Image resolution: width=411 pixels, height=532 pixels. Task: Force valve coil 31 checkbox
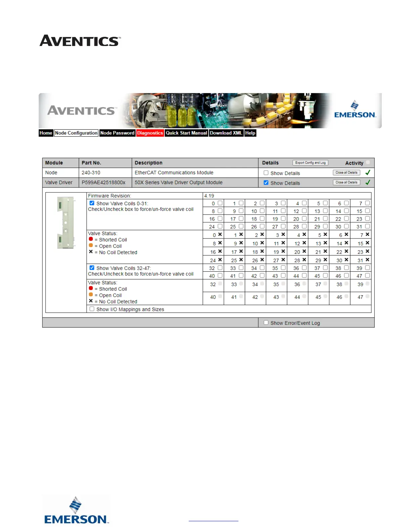click(x=367, y=226)
